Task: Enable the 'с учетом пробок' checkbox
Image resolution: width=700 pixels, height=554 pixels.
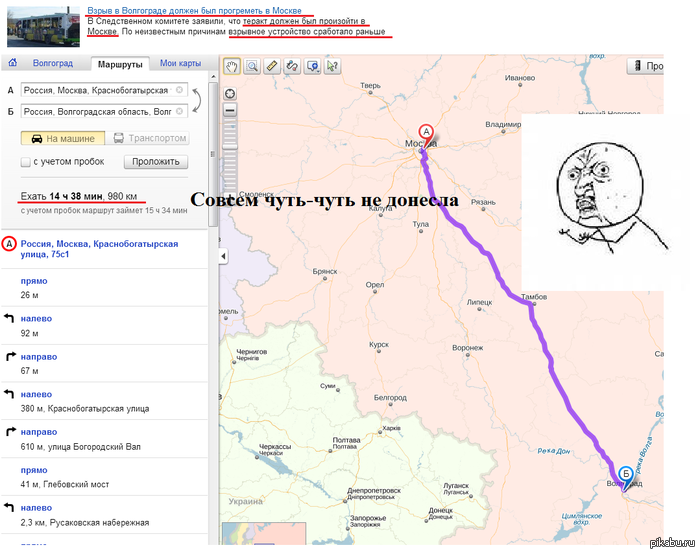Action: click(26, 161)
